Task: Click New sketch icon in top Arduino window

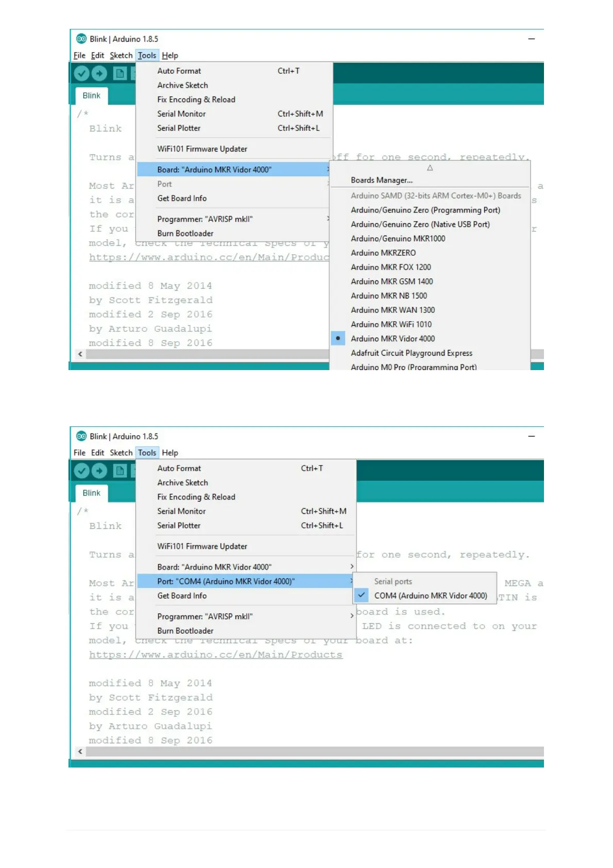Action: (120, 74)
